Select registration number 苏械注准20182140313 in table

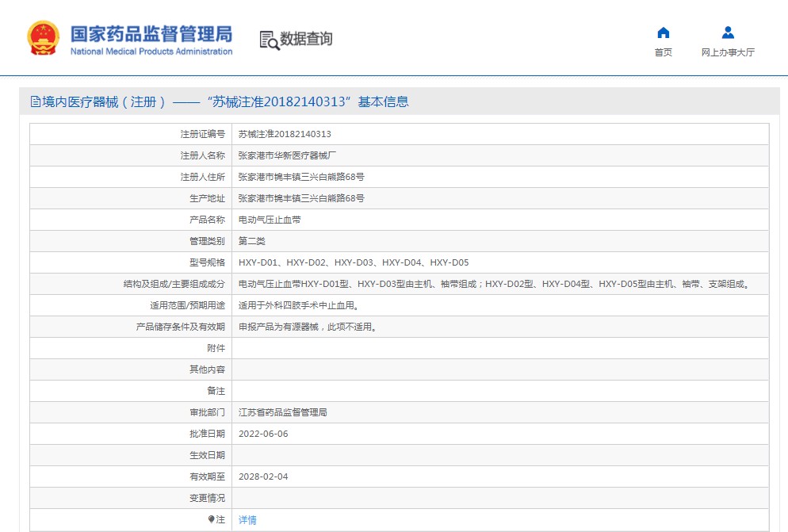click(x=285, y=134)
